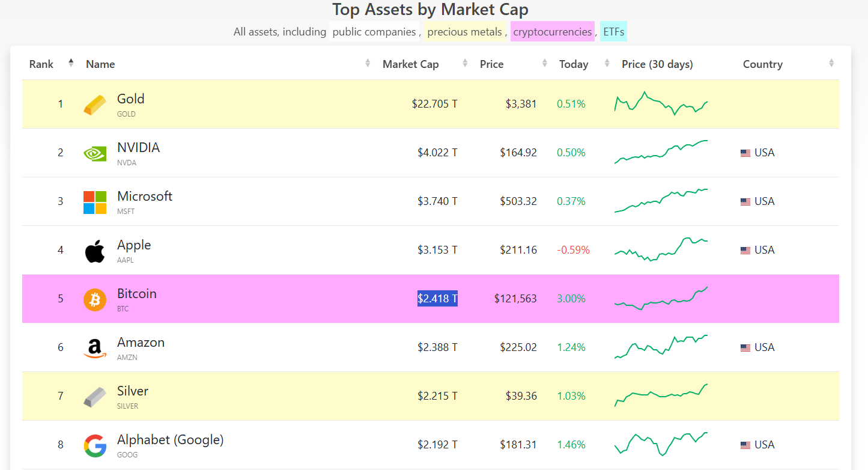Click the Today column header label
The image size is (868, 470).
574,64
